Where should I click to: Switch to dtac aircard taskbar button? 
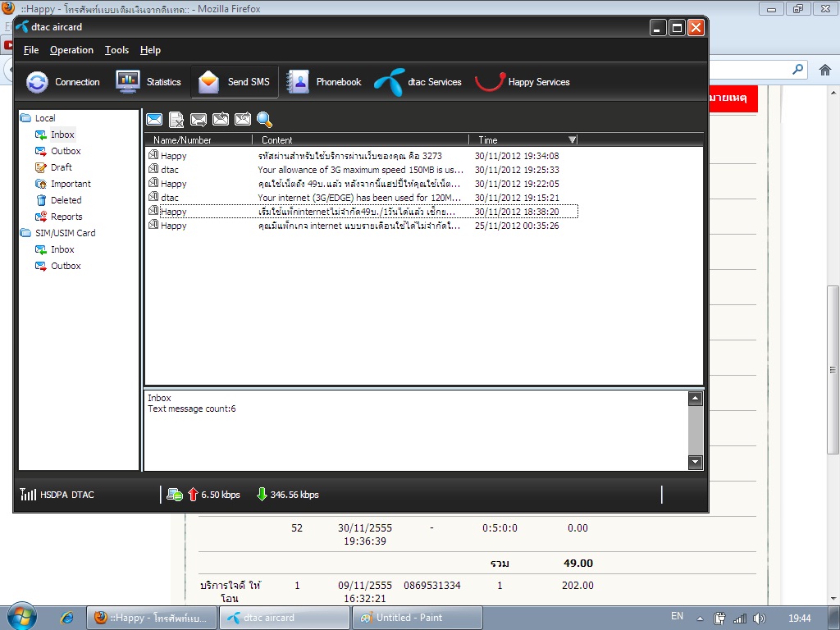(285, 618)
